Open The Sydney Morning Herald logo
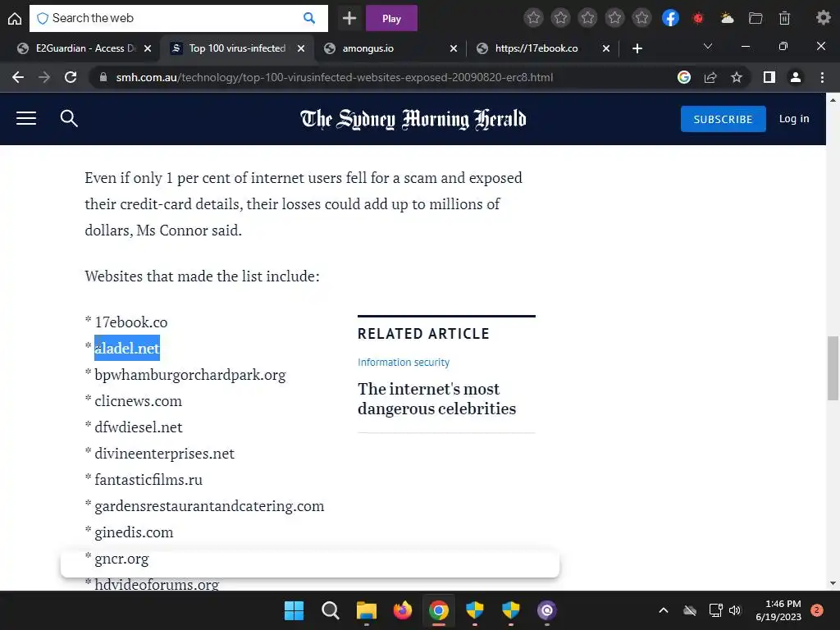 tap(413, 119)
